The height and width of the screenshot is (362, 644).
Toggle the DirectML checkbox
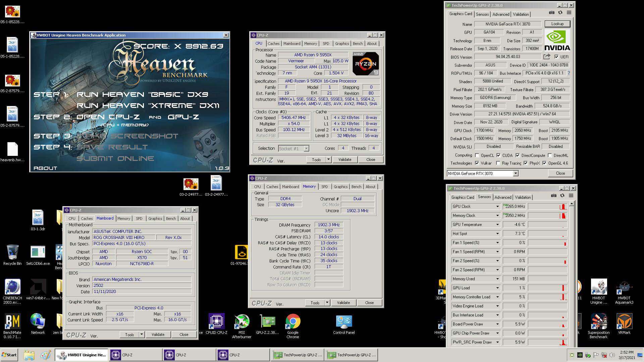pos(550,155)
